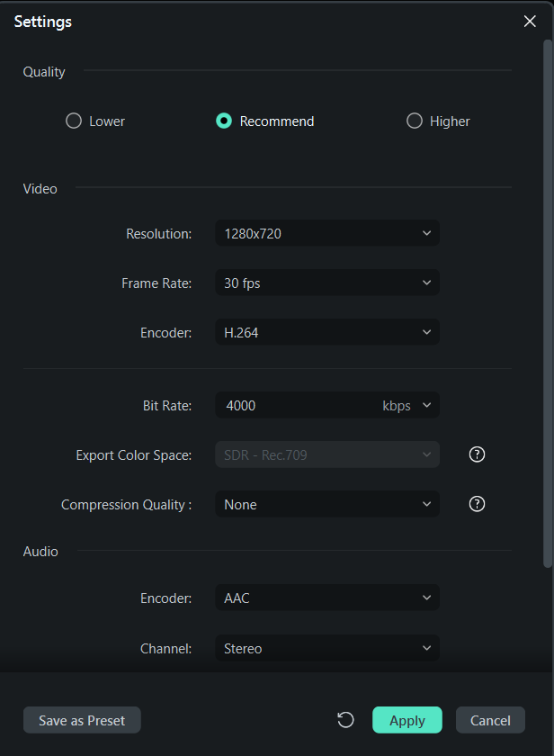554x756 pixels.
Task: Choose the Higher quality radio button
Action: click(x=415, y=121)
